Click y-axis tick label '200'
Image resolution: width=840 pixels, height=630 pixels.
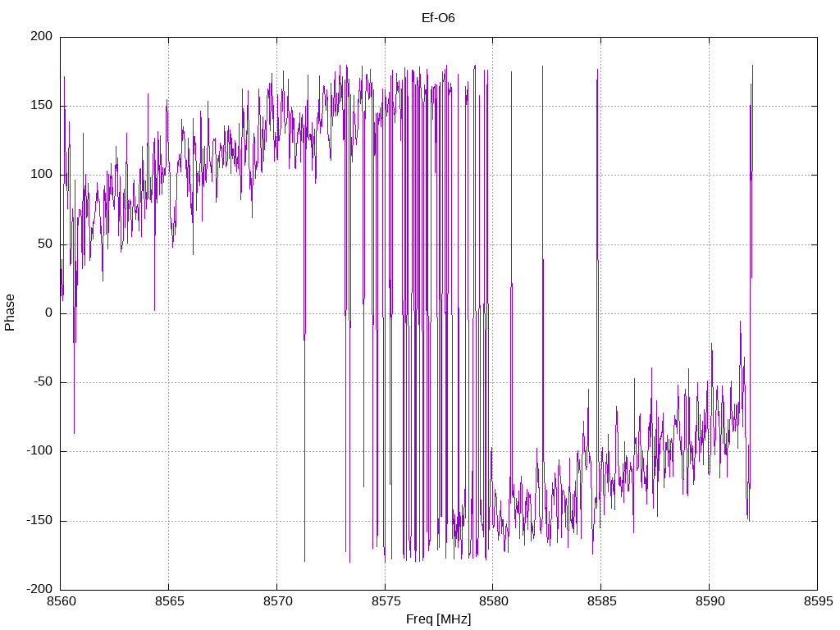coord(42,36)
